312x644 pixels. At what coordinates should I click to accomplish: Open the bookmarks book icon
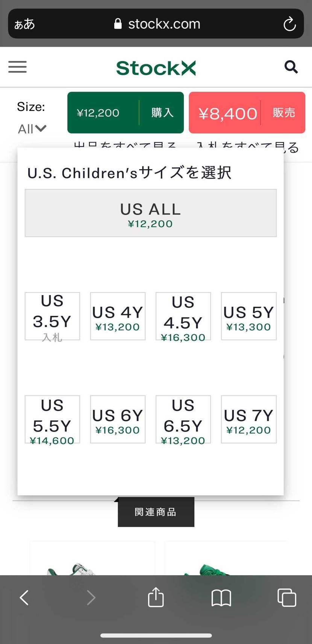click(221, 597)
